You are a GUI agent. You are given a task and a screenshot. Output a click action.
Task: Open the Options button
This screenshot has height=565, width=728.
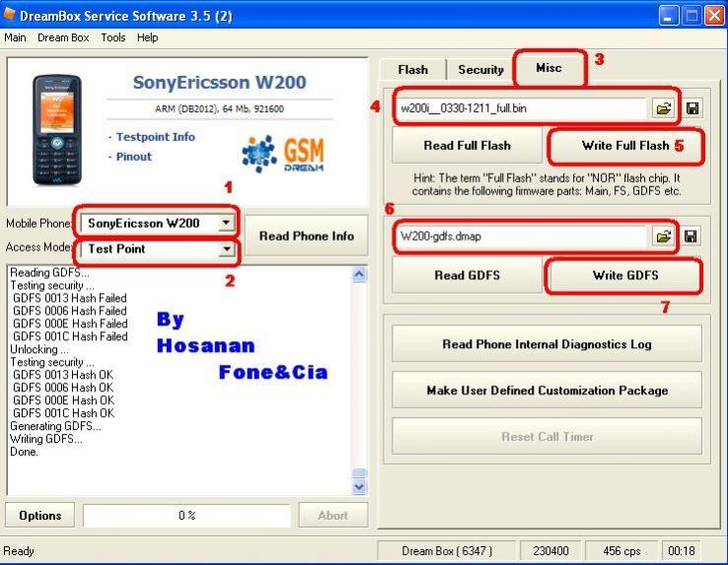pyautogui.click(x=39, y=516)
